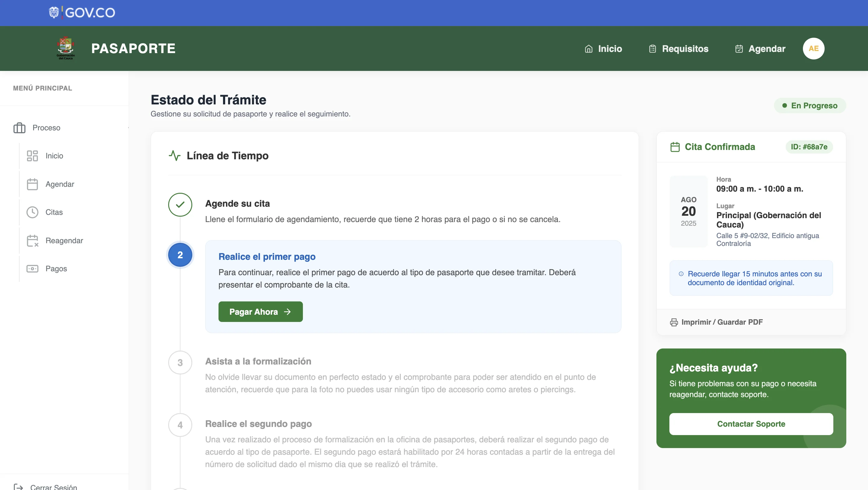
Task: Open the AE user avatar menu
Action: [813, 48]
